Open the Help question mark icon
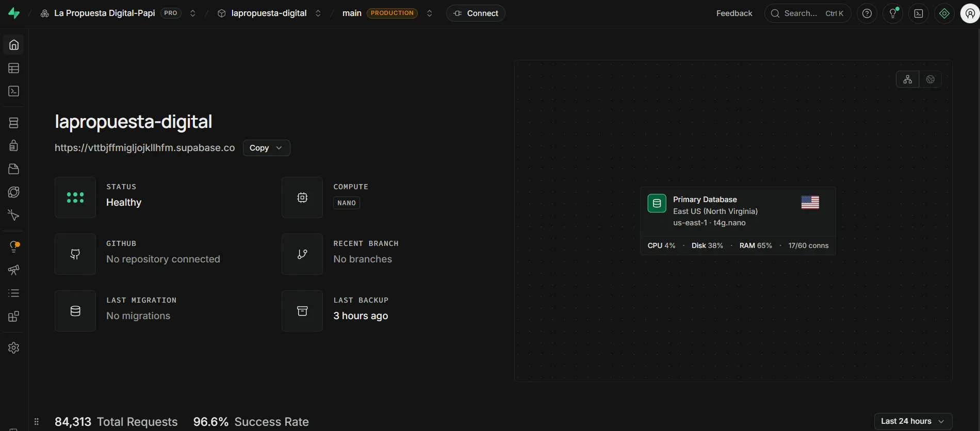This screenshot has height=431, width=980. (x=867, y=13)
